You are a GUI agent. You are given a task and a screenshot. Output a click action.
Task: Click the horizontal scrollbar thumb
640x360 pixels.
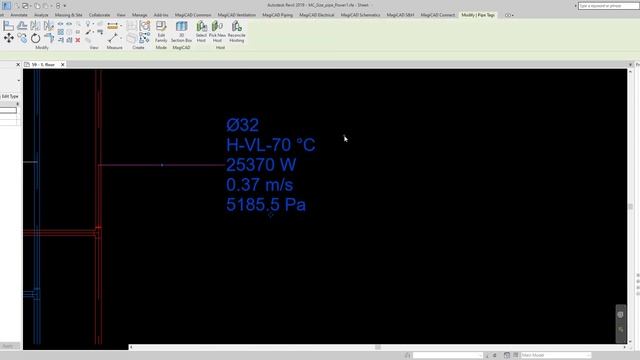point(378,347)
